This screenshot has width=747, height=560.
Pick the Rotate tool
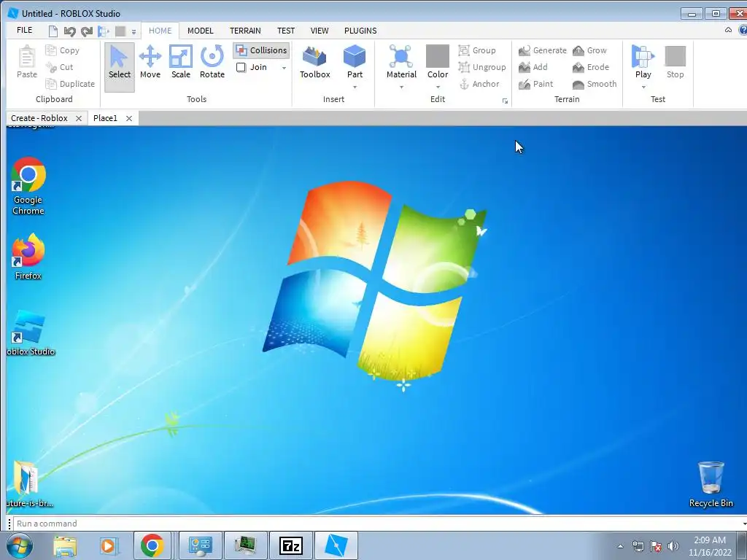(212, 62)
